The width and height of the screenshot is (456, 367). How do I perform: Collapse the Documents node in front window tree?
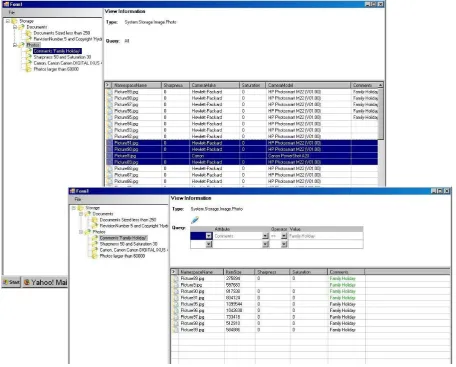point(81,214)
